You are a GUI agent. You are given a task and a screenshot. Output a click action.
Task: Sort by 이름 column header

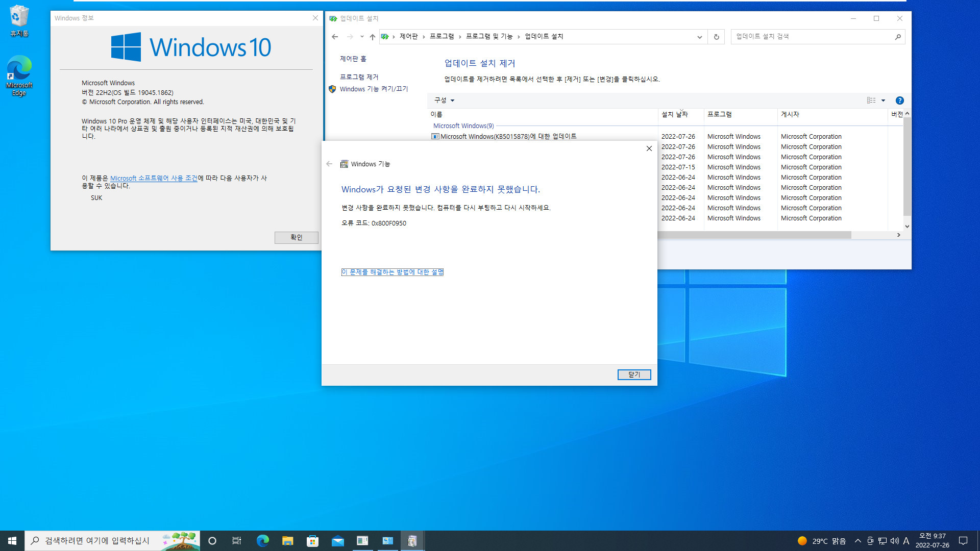543,114
